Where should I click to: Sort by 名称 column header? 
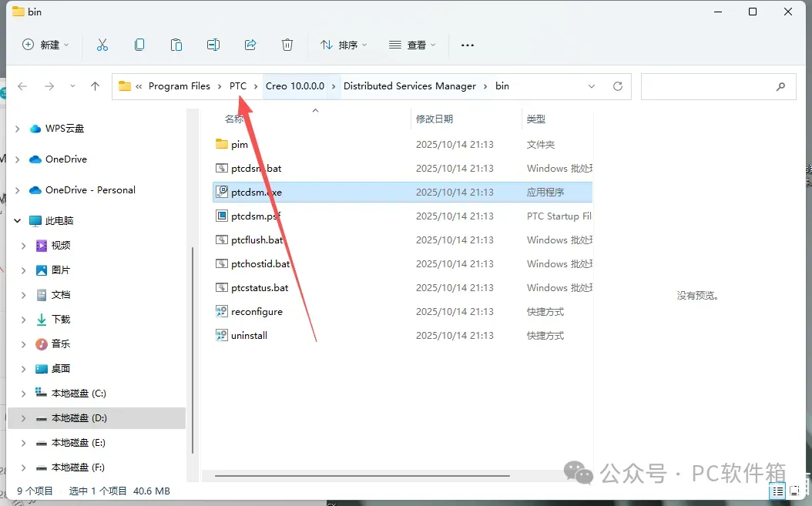(234, 119)
